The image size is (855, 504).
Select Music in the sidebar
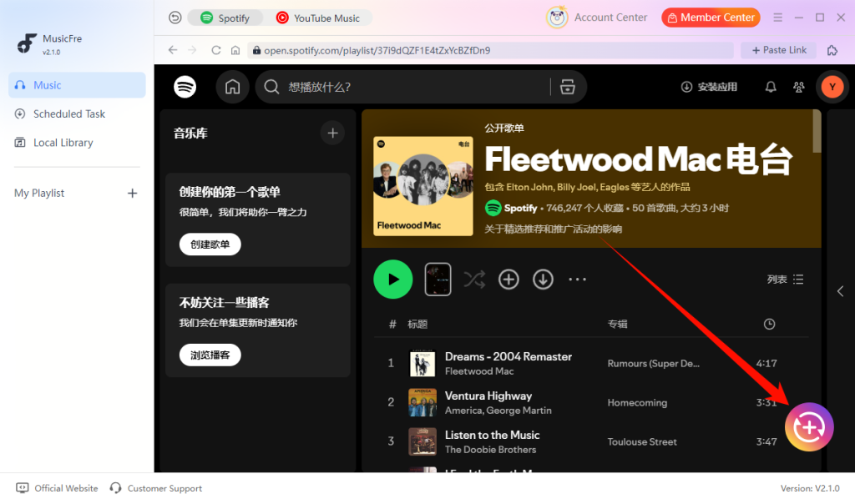tap(77, 85)
